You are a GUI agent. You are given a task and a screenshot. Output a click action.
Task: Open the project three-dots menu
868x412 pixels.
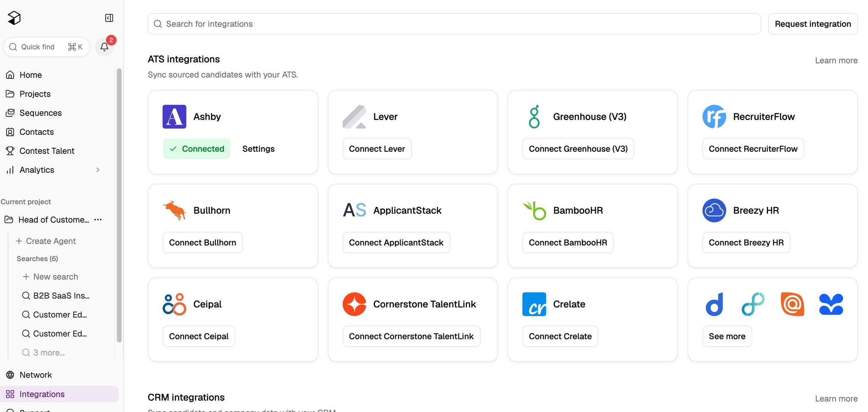pos(98,220)
